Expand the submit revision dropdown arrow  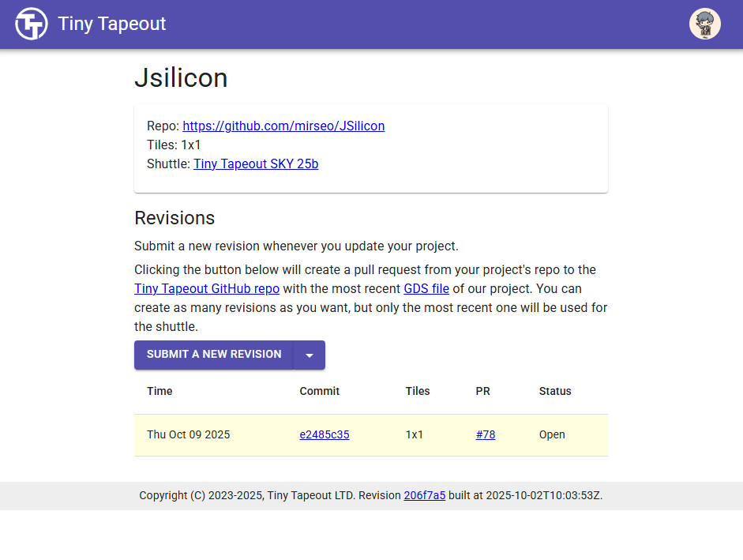pos(310,355)
